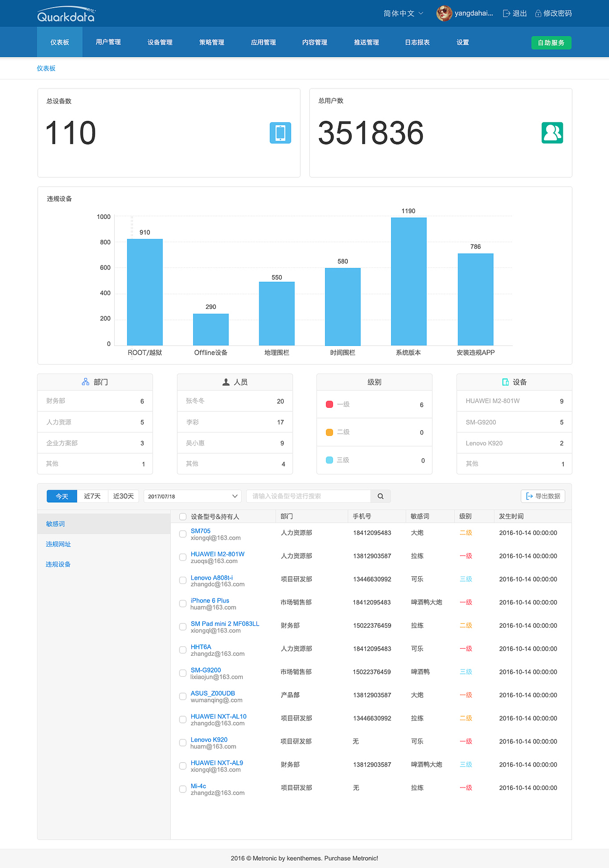Click the 仪表板 breadcrumb link
The height and width of the screenshot is (868, 609).
click(x=46, y=69)
